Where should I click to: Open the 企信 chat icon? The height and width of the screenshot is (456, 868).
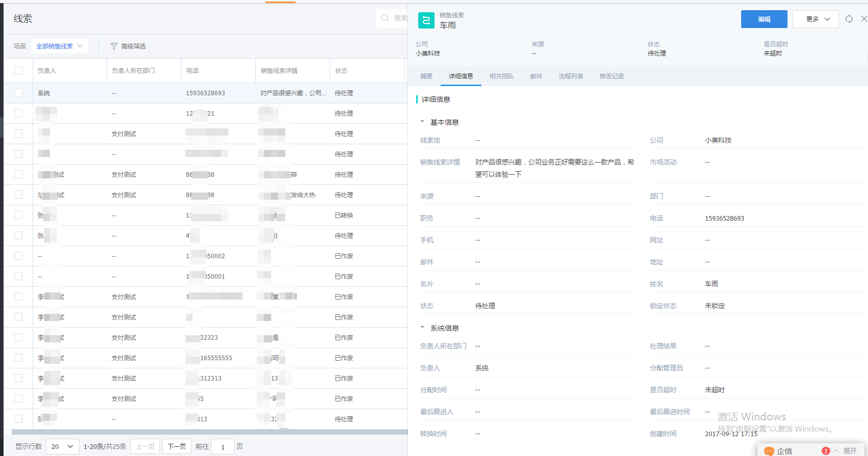click(769, 451)
